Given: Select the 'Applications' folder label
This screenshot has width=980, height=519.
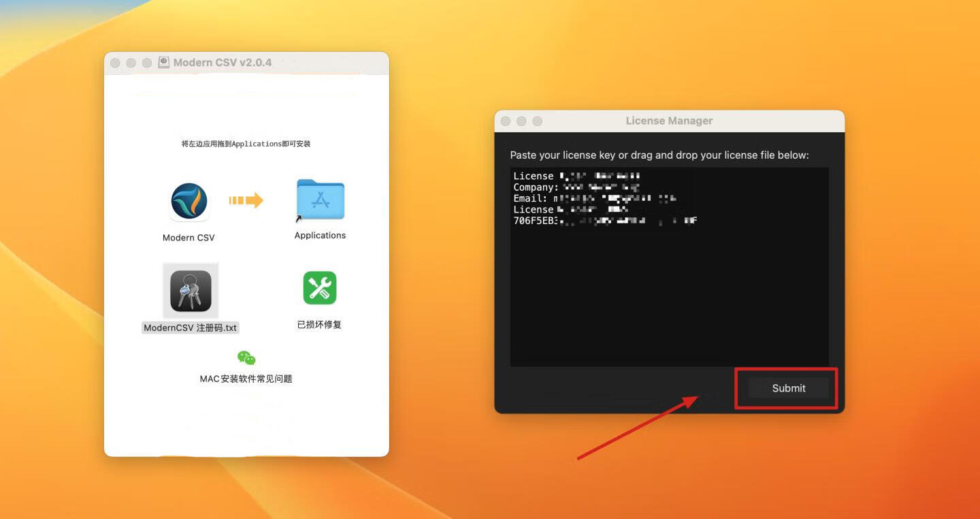Looking at the screenshot, I should [x=320, y=236].
